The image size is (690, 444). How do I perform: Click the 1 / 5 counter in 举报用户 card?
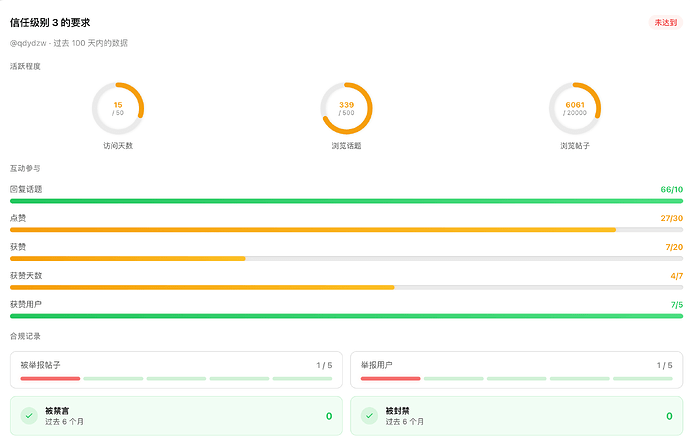(664, 365)
